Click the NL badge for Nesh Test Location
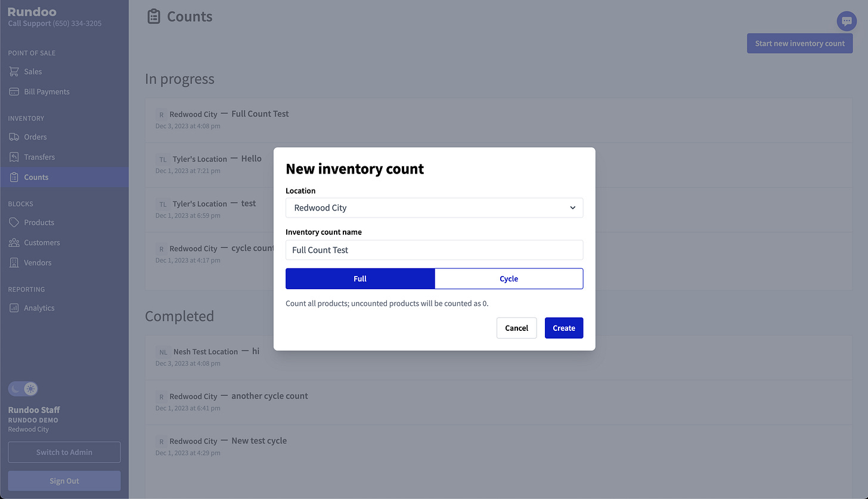This screenshot has height=499, width=868. pos(163,352)
